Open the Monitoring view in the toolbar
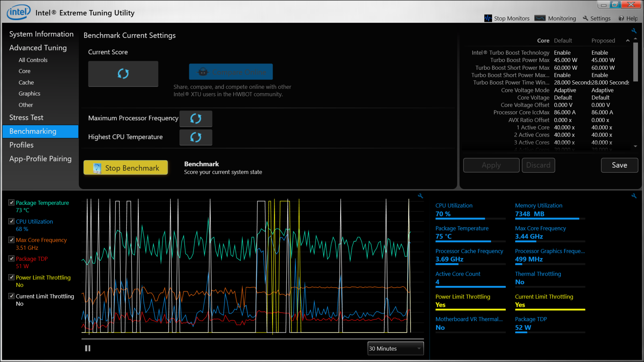The width and height of the screenshot is (644, 362). coord(555,18)
